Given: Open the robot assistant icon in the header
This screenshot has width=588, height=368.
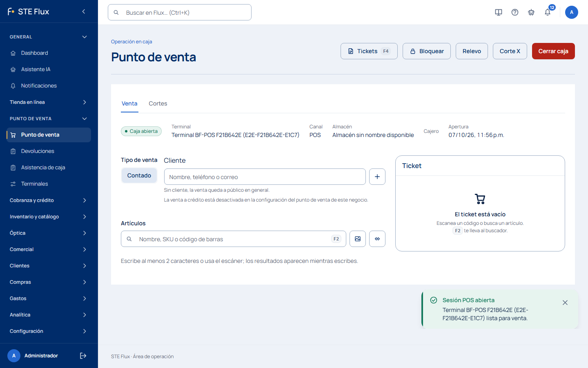Looking at the screenshot, I should point(531,12).
